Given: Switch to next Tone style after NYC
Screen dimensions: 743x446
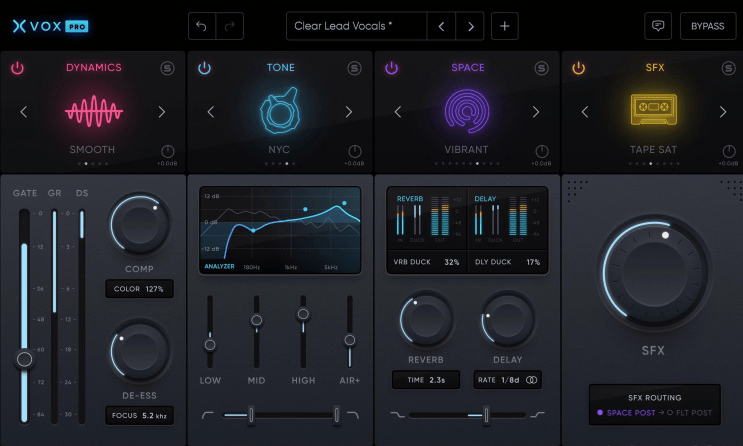Looking at the screenshot, I should [x=349, y=112].
